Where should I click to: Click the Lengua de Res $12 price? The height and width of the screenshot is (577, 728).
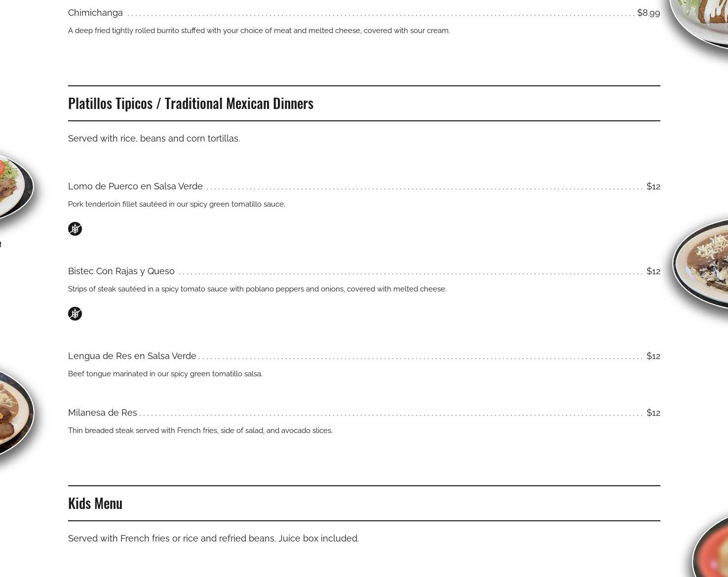click(x=653, y=356)
